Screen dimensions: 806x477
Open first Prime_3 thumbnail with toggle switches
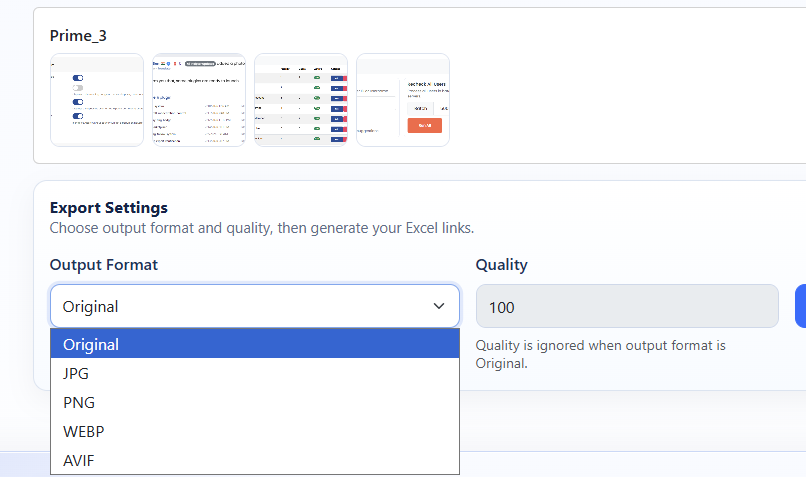click(x=97, y=100)
